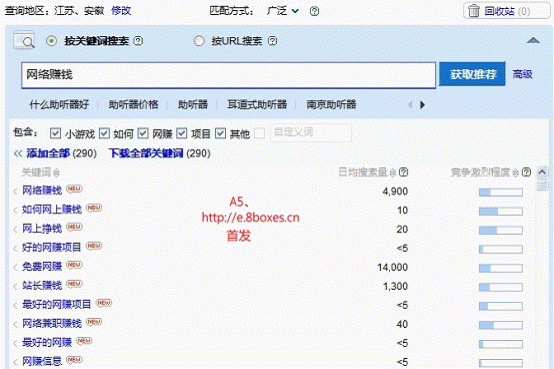
Task: Focus the keyword input containing 网络赚钱
Action: click(x=228, y=75)
